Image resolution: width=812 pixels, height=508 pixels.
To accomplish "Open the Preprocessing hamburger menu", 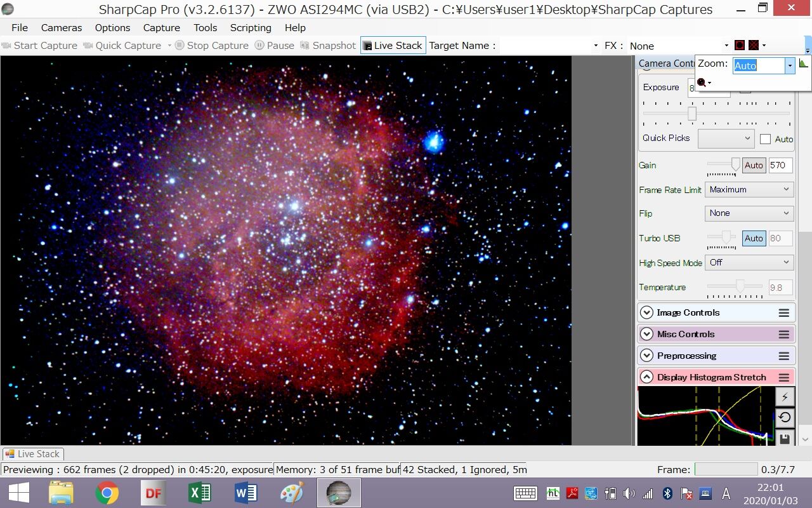I will 784,356.
